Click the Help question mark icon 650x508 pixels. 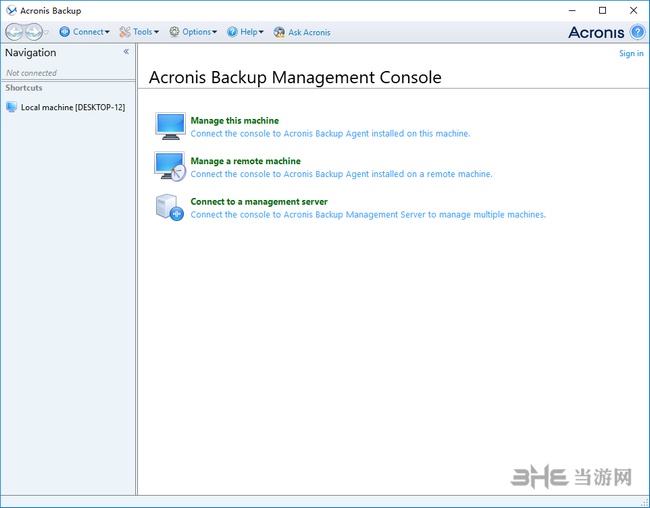point(233,32)
